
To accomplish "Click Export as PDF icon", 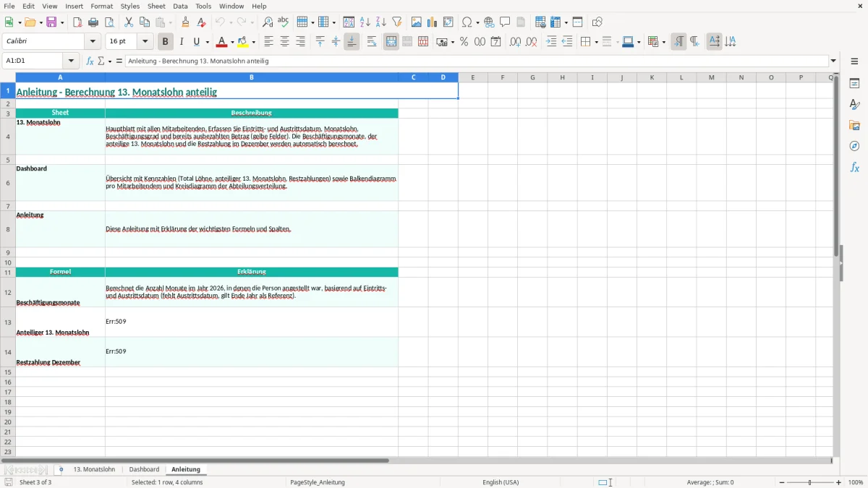I will coord(77,22).
